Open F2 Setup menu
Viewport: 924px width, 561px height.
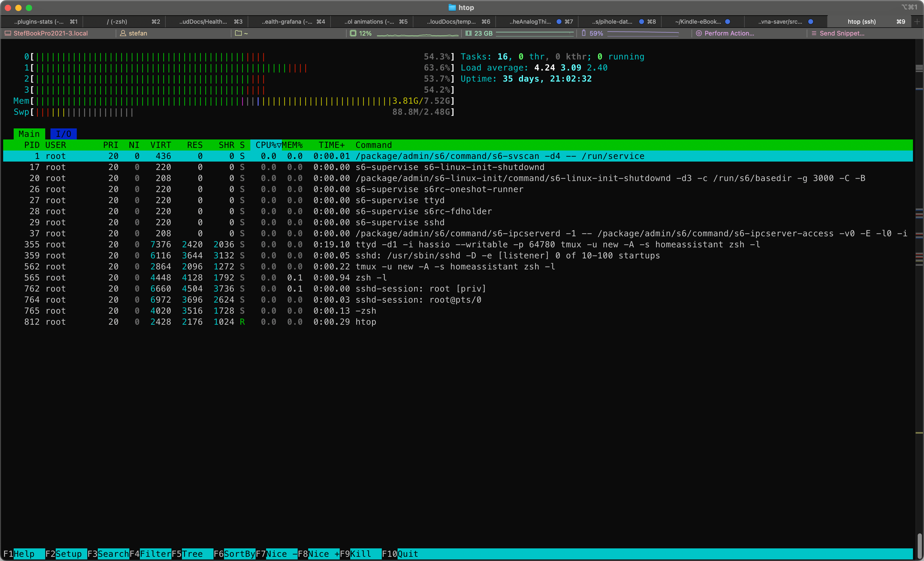coord(69,554)
